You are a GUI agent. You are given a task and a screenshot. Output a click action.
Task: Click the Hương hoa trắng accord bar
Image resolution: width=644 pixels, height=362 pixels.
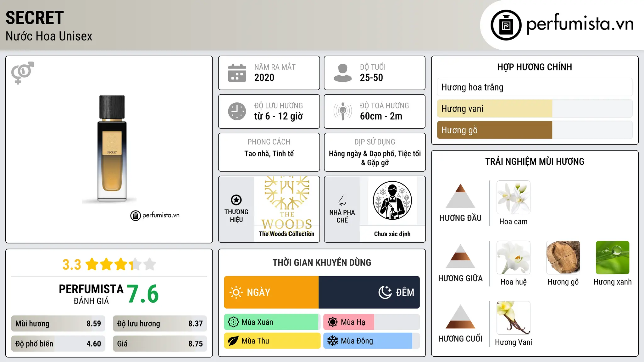point(535,87)
